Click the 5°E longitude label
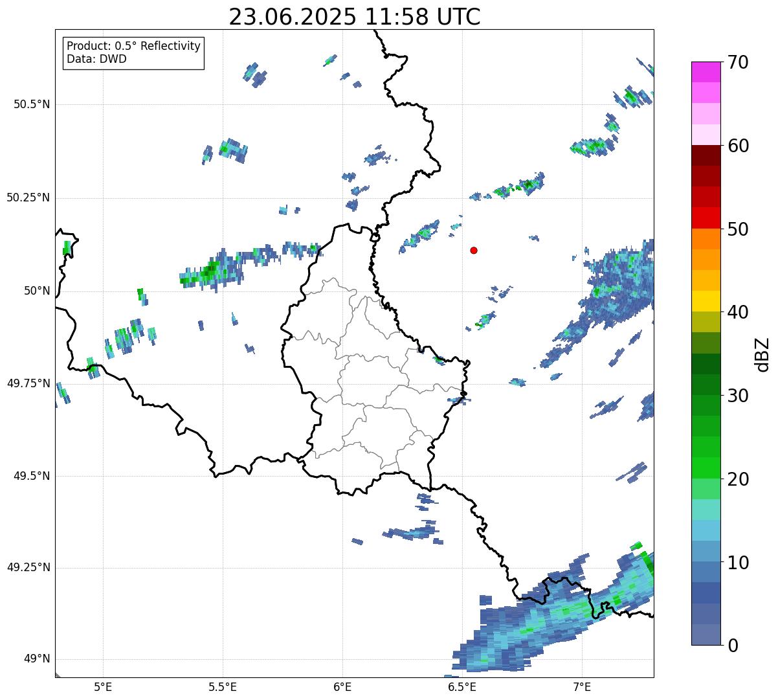Image resolution: width=778 pixels, height=700 pixels. (103, 686)
